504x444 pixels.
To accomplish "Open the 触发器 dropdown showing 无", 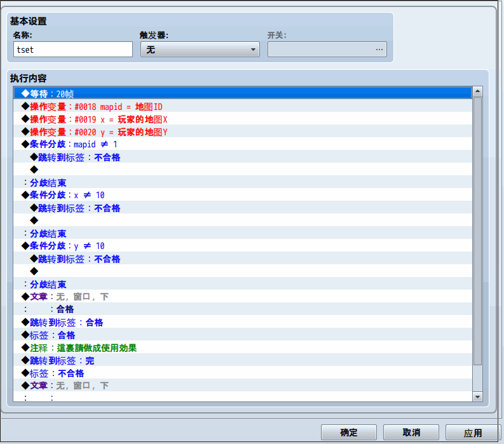I will (200, 50).
